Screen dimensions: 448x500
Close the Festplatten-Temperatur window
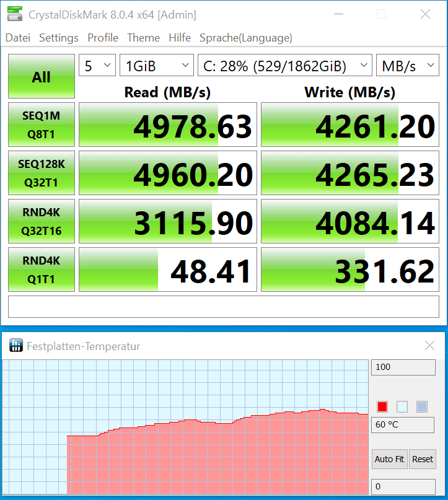click(x=429, y=345)
